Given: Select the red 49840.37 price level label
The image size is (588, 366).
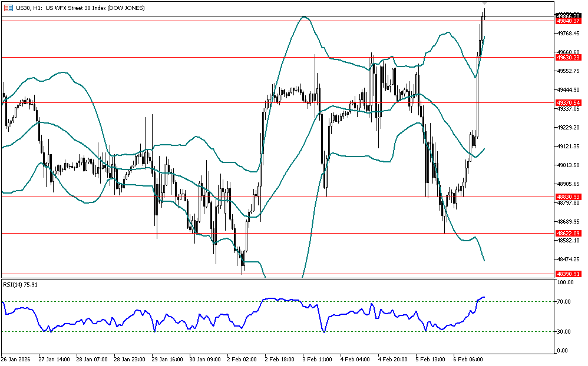Looking at the screenshot, I should (568, 21).
